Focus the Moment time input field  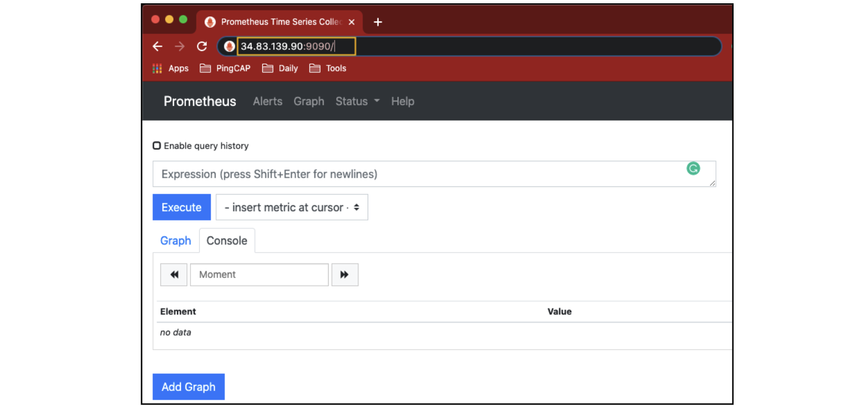[x=259, y=275]
